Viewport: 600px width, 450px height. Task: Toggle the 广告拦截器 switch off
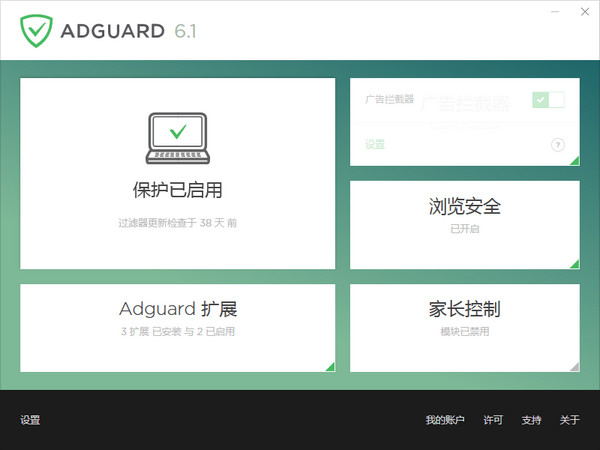(548, 99)
